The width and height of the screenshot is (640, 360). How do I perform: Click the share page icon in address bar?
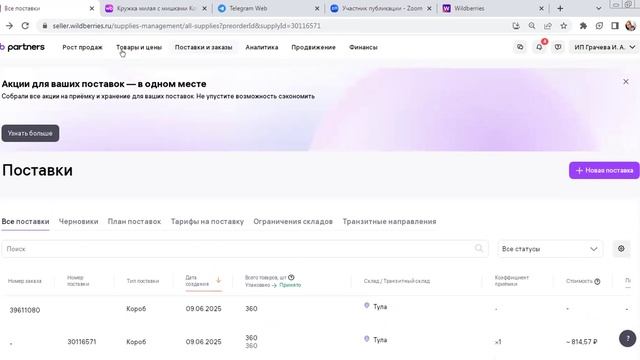pyautogui.click(x=548, y=26)
